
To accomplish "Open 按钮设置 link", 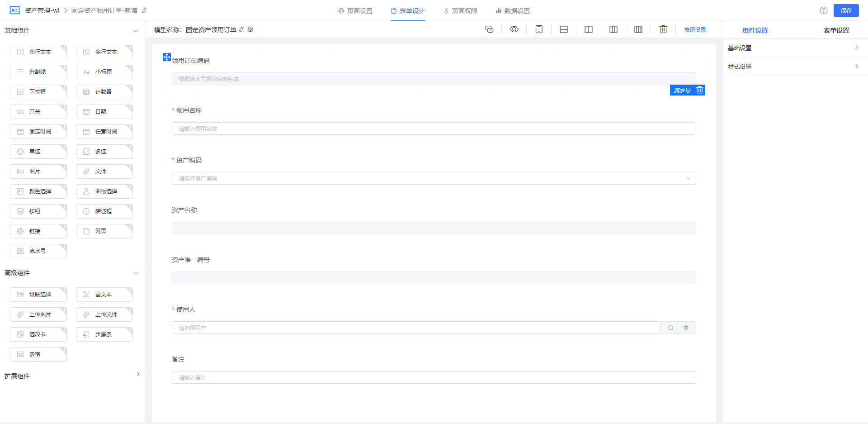I will tap(695, 30).
